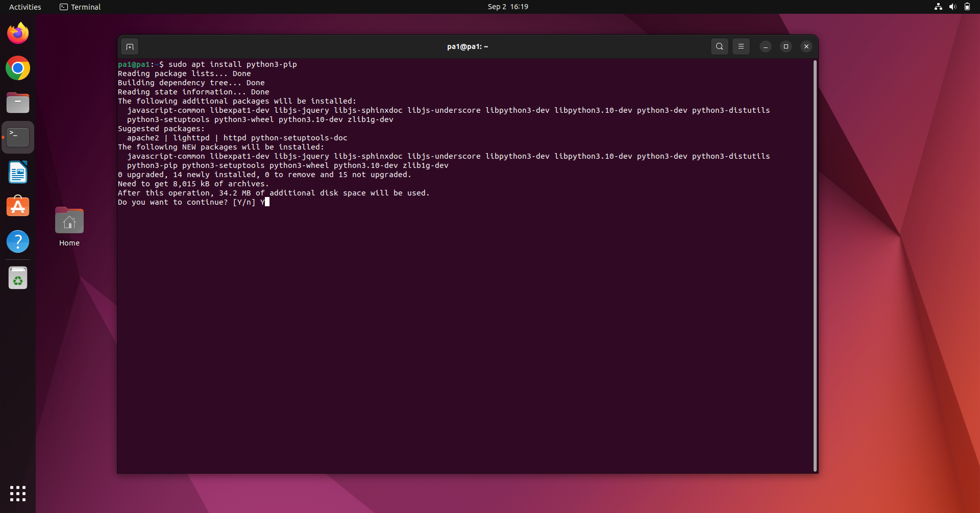Screen dimensions: 980x513
Task: Open the Trash application in the dock
Action: click(17, 278)
